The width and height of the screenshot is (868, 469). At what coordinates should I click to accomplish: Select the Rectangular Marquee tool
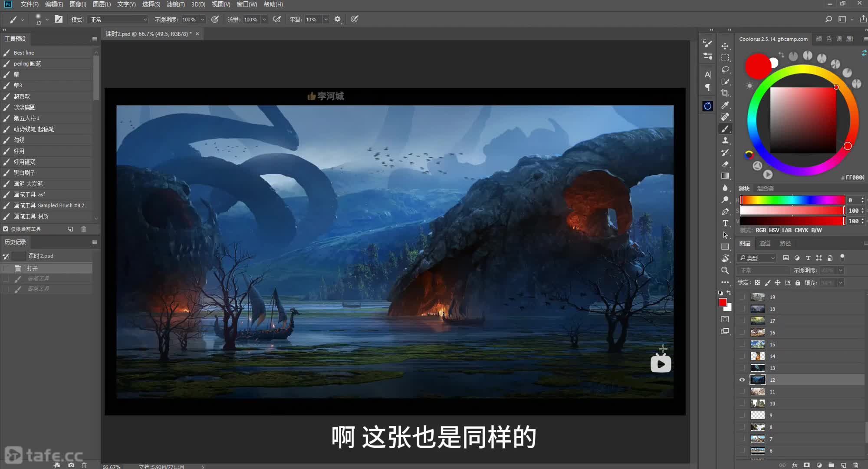[x=725, y=58]
